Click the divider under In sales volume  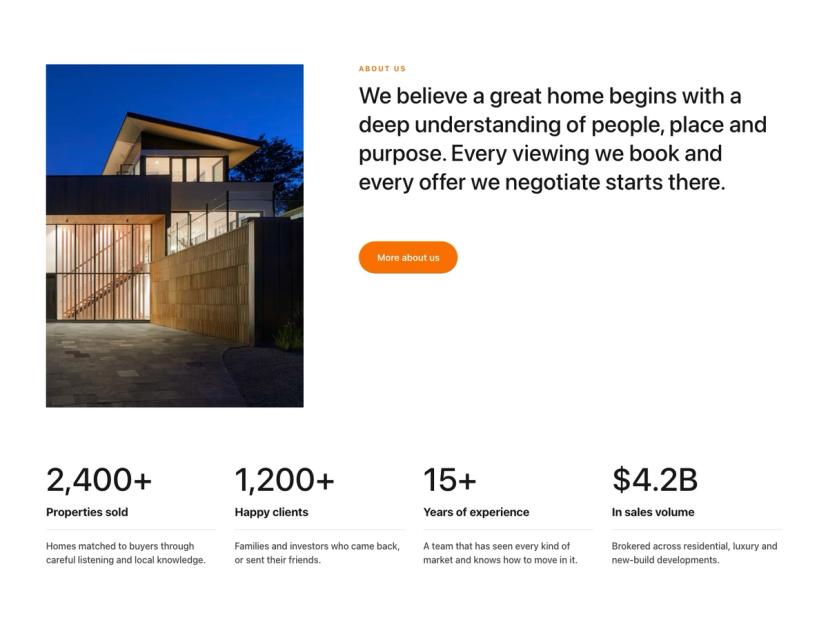697,529
